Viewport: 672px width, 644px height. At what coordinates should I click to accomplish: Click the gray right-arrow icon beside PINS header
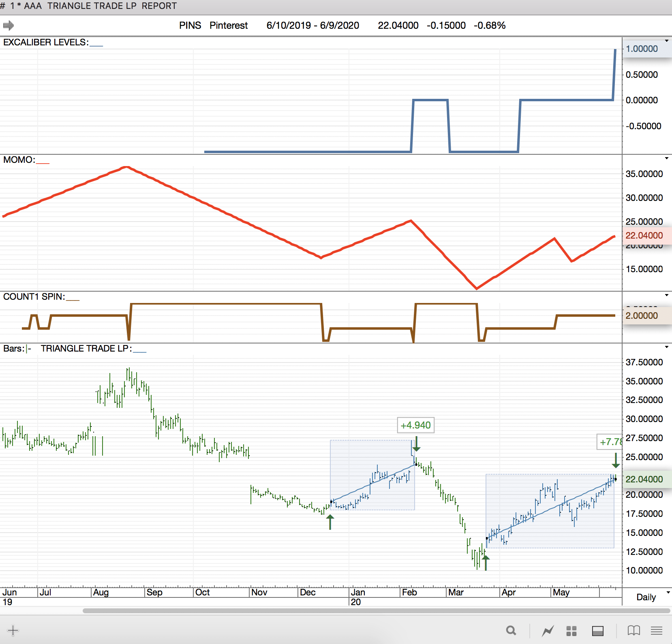coord(9,26)
